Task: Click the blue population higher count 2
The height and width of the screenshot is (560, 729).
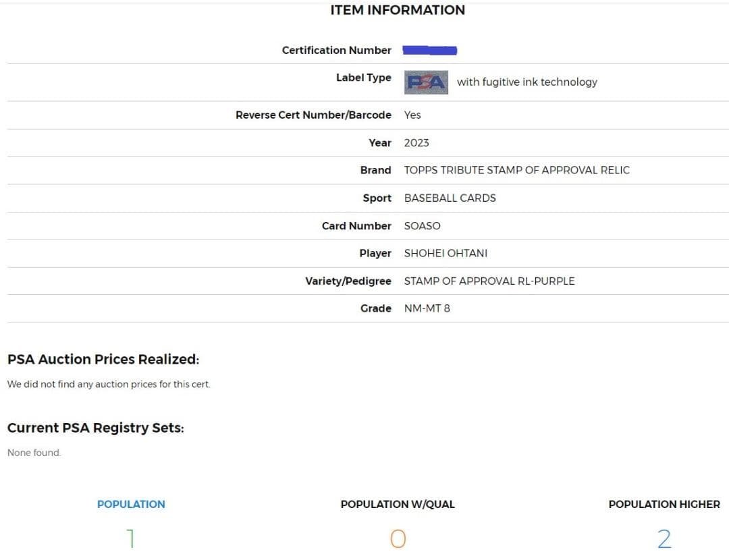Action: pyautogui.click(x=664, y=538)
